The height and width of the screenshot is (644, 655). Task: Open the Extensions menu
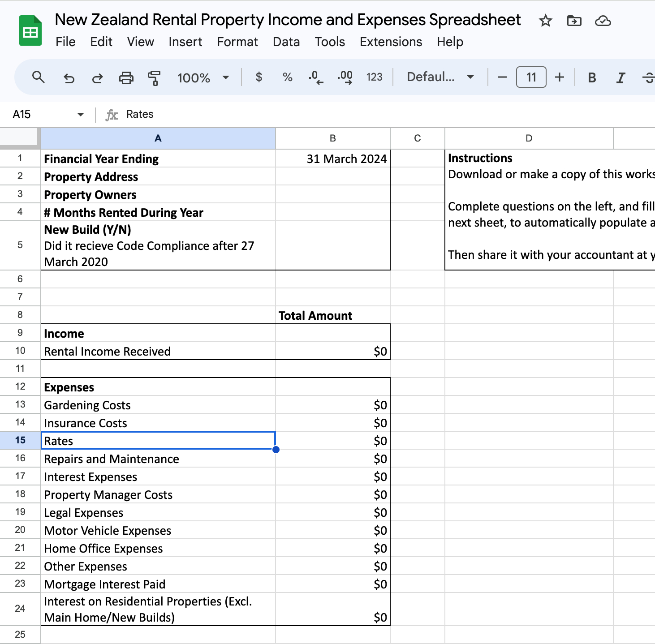coord(390,42)
